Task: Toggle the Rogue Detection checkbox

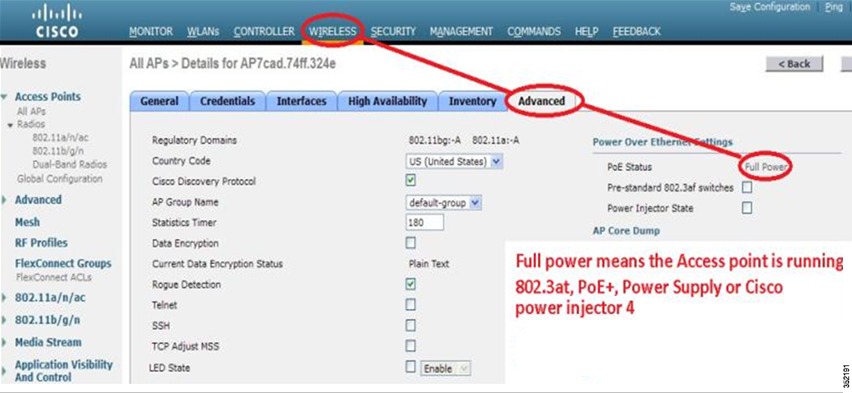Action: pos(411,284)
